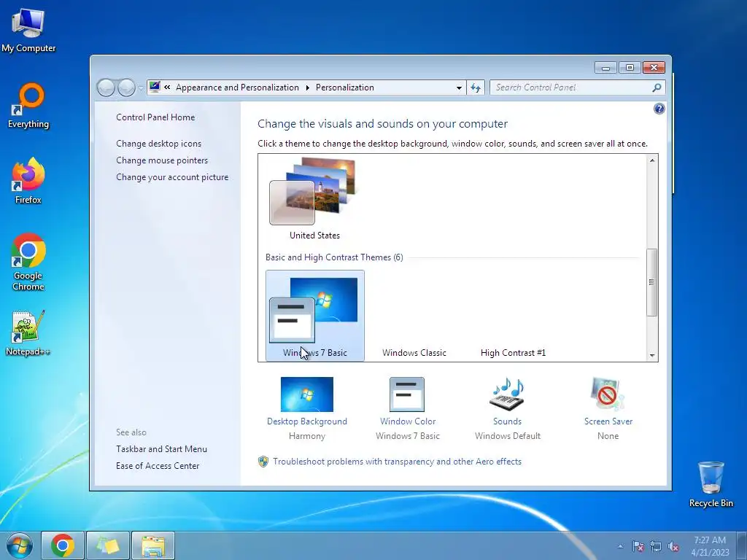This screenshot has width=747, height=560.
Task: Click the search magnifier icon
Action: (x=657, y=87)
